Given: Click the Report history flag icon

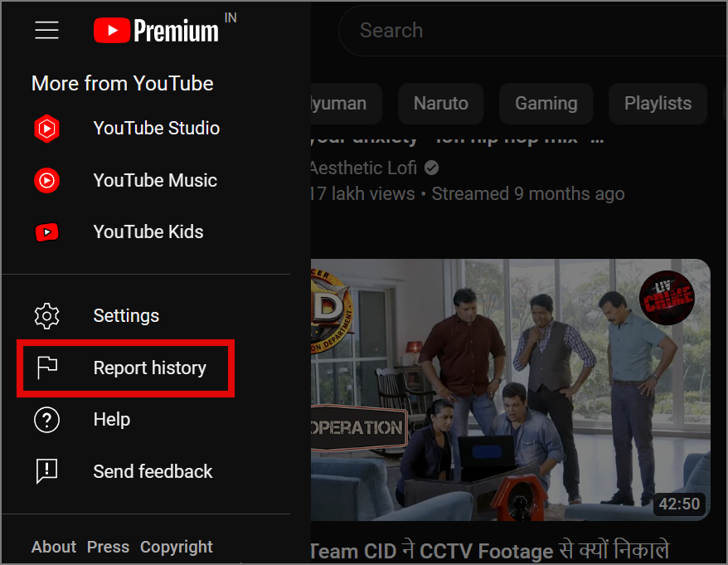Looking at the screenshot, I should pyautogui.click(x=47, y=368).
